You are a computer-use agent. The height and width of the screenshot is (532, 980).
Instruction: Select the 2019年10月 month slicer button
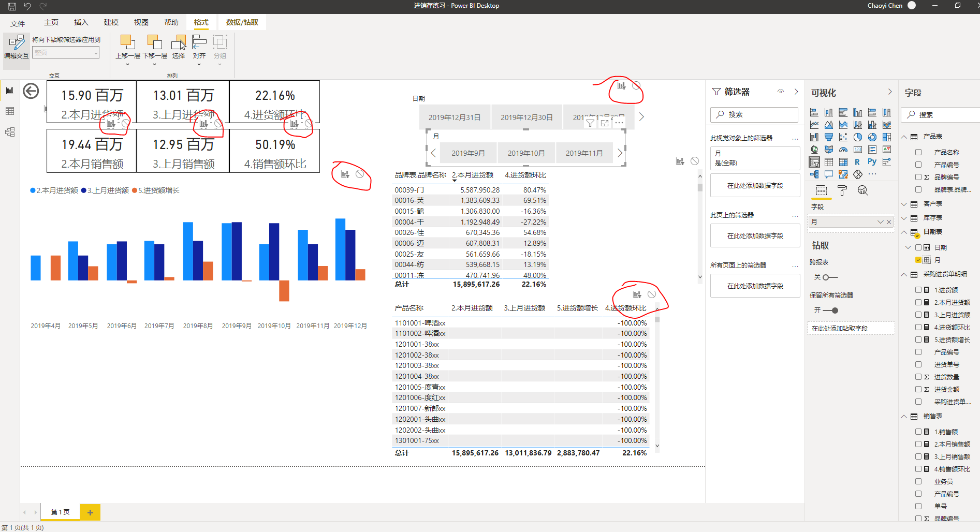pos(526,153)
